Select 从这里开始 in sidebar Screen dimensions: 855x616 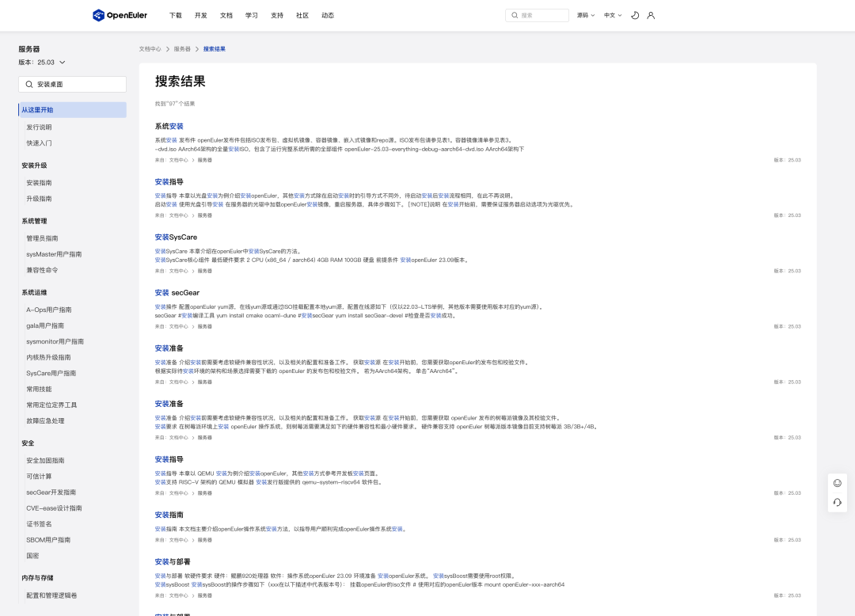point(73,109)
